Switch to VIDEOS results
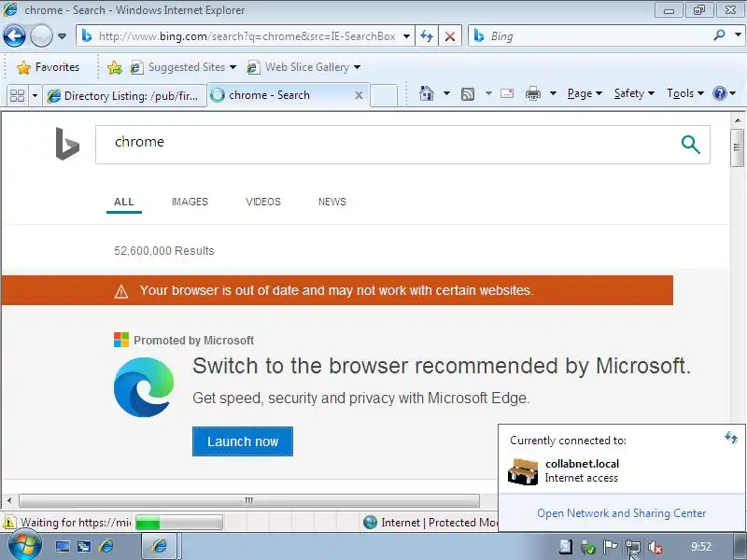 (263, 202)
